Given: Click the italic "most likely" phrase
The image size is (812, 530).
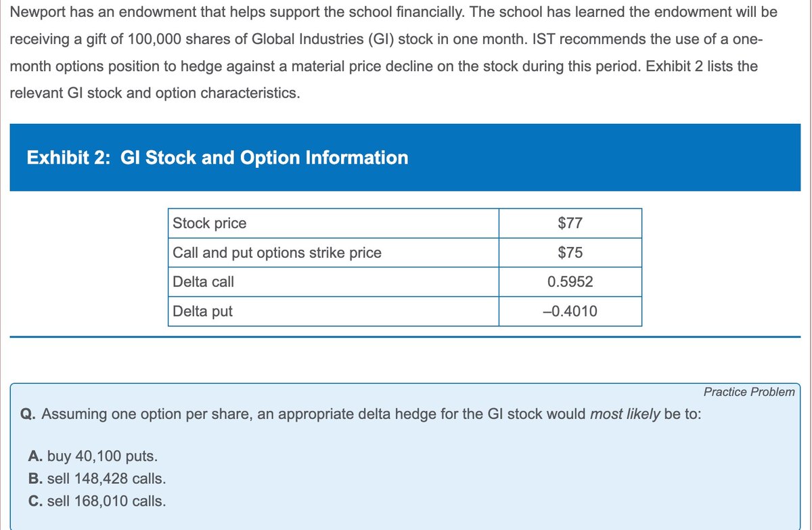Looking at the screenshot, I should [625, 414].
